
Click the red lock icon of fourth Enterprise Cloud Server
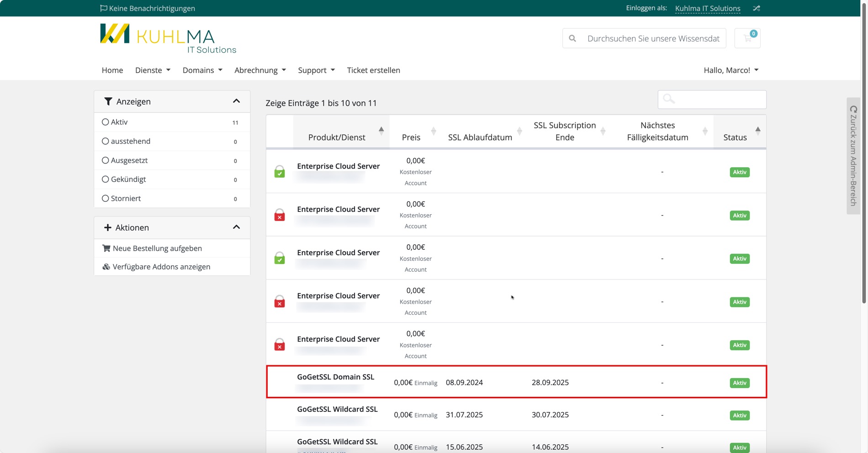pos(280,301)
